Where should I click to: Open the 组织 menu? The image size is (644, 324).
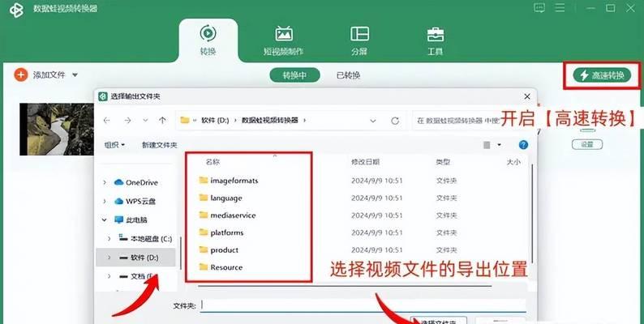114,145
